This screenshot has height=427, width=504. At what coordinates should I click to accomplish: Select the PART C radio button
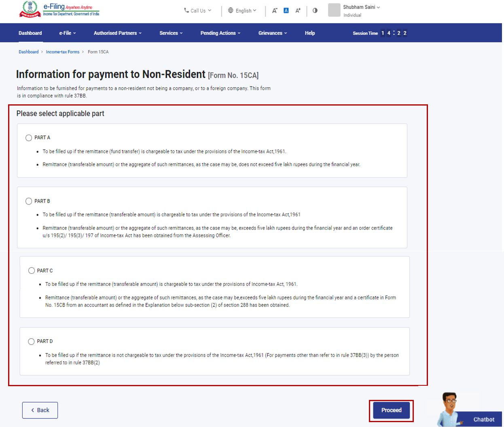tap(32, 270)
